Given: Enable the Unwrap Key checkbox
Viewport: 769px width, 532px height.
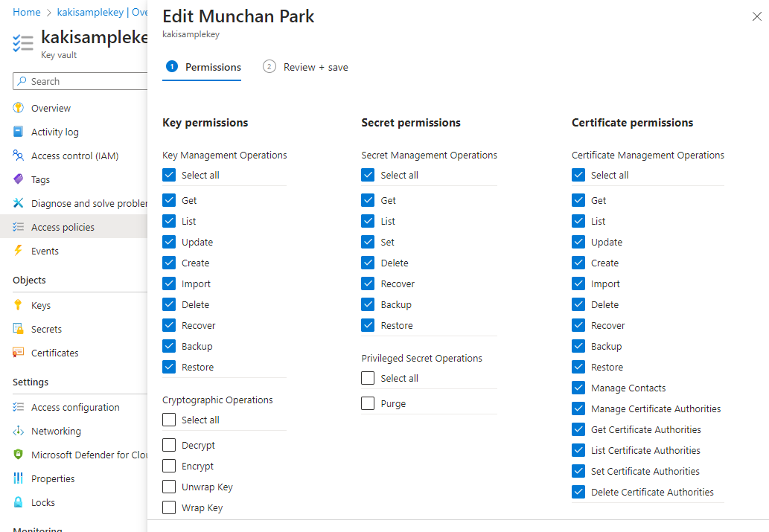Looking at the screenshot, I should coord(169,487).
